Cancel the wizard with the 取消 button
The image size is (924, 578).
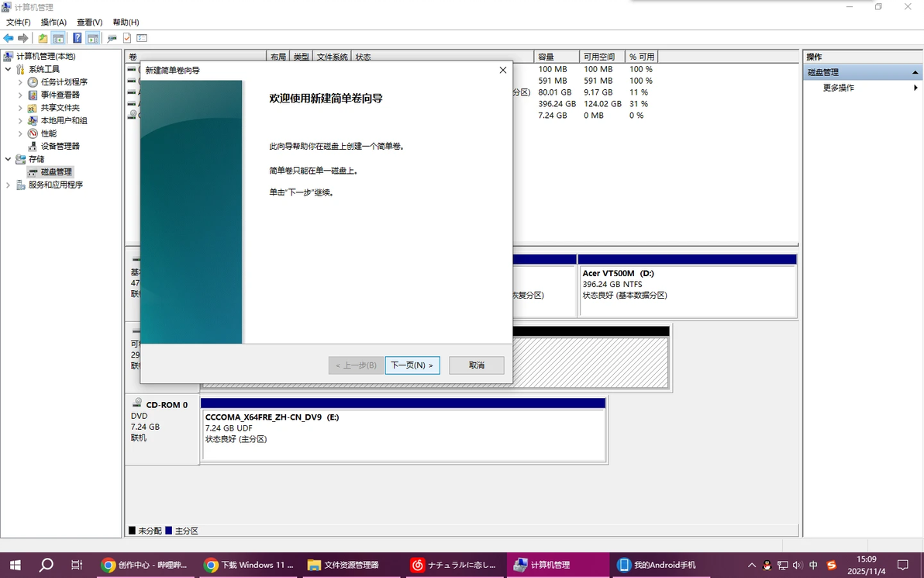pyautogui.click(x=476, y=365)
